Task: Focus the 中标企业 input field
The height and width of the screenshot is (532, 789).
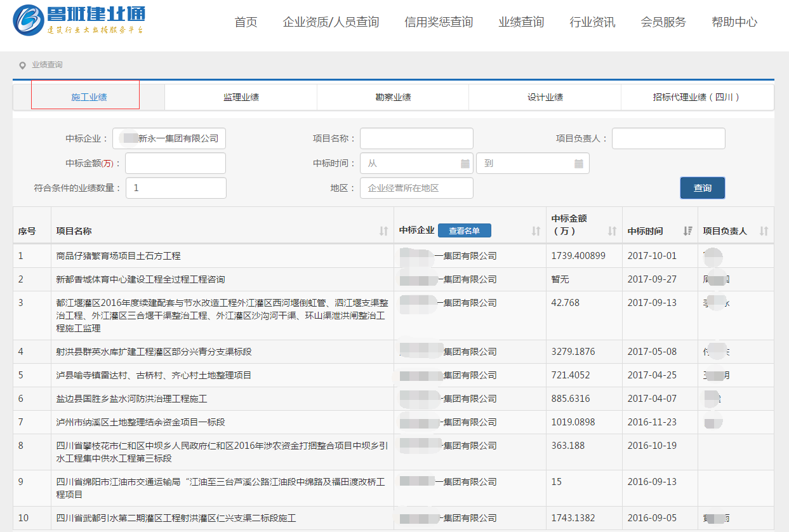Action: pos(169,138)
